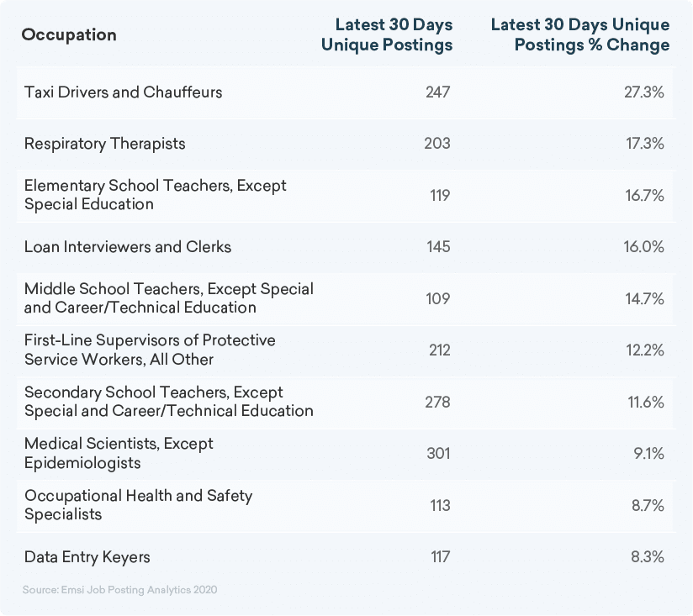Click the Occupation column header
The height and width of the screenshot is (616, 693).
[x=69, y=34]
